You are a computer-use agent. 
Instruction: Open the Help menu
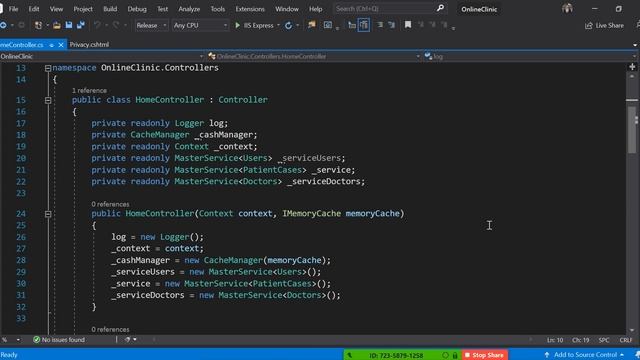(316, 9)
